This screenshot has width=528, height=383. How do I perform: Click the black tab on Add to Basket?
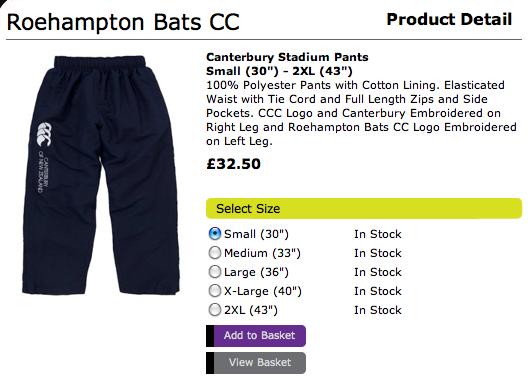coord(210,336)
